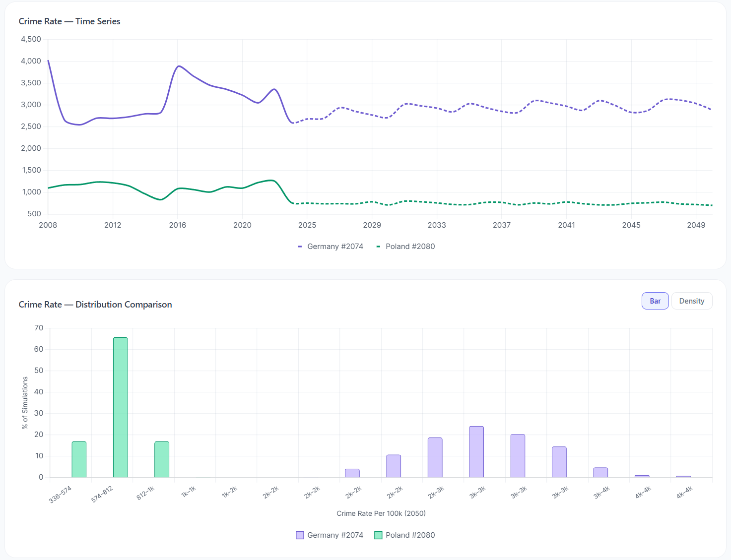Click the green Poland swatch in distribution legend
The image size is (731, 560).
378,535
